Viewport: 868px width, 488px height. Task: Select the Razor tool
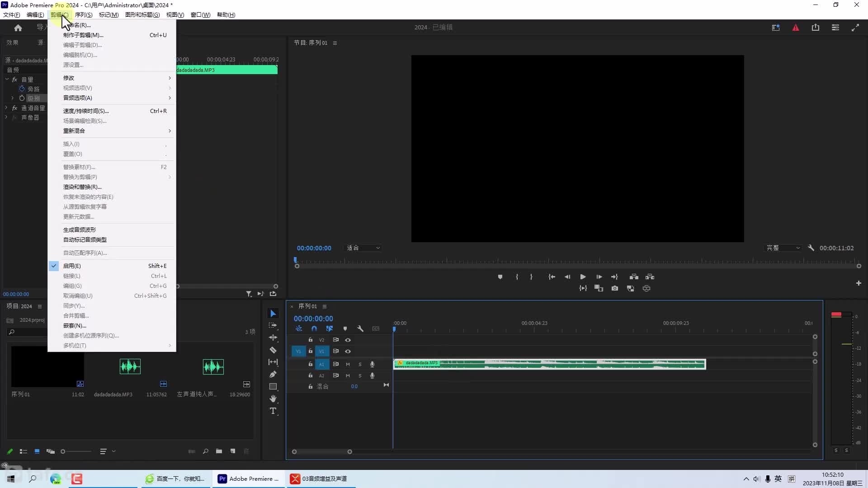click(273, 350)
